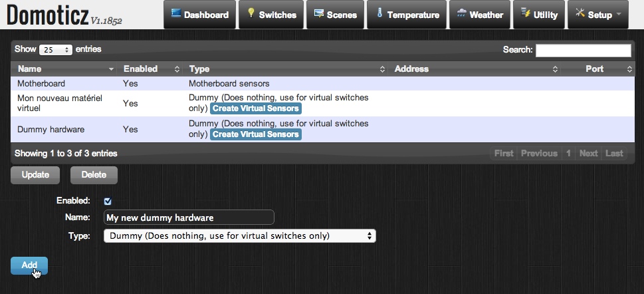Click the Delete button
The image size is (644, 294).
(94, 175)
